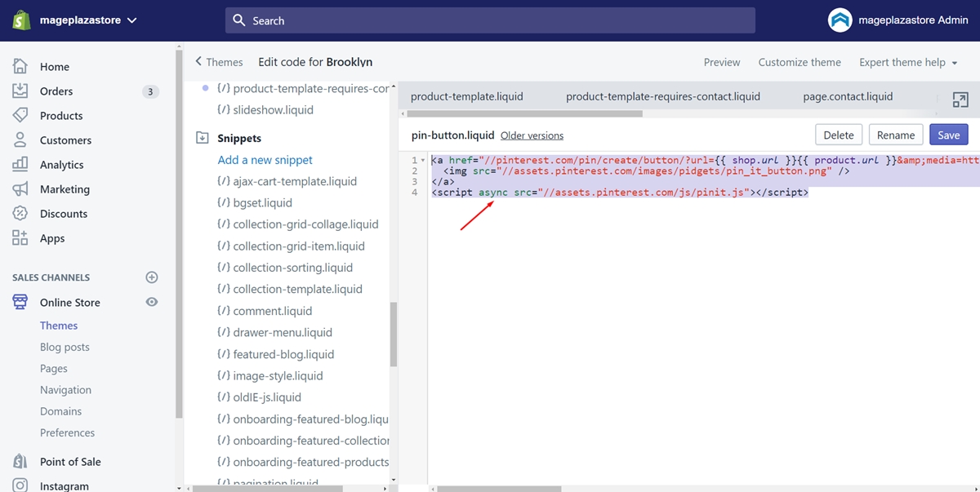Open oldIE-js.liquid snippet

tap(259, 397)
